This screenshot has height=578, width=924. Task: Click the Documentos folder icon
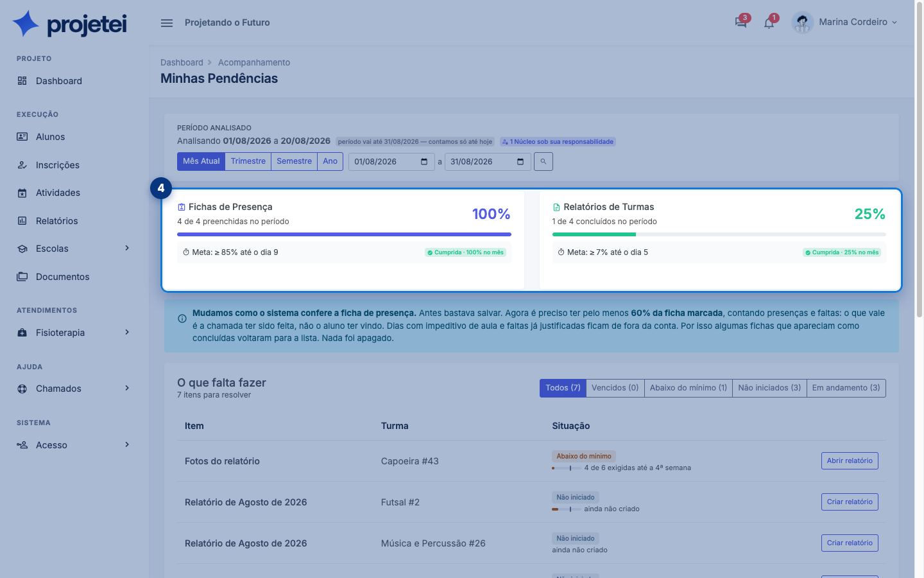coord(22,277)
